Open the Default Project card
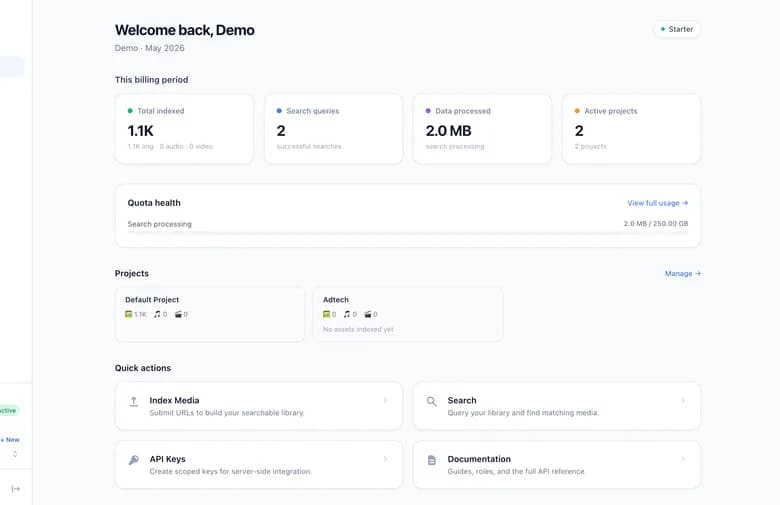Viewport: 780px width, 505px height. click(210, 314)
